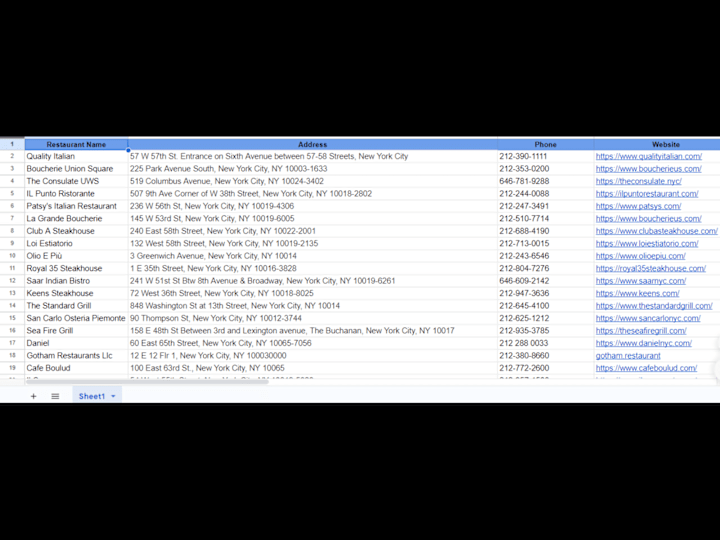Image resolution: width=720 pixels, height=540 pixels.
Task: Select phone 212-510-7714 cell
Action: tap(546, 218)
